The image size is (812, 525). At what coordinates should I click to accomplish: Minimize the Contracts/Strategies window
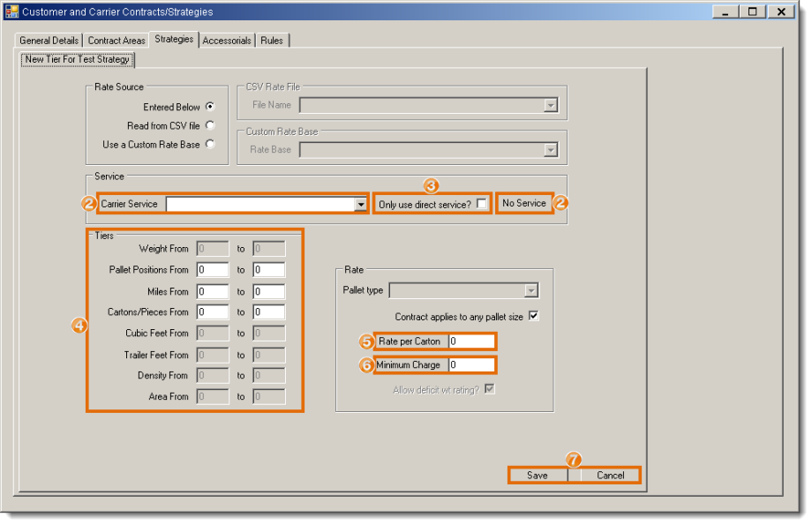[x=725, y=11]
